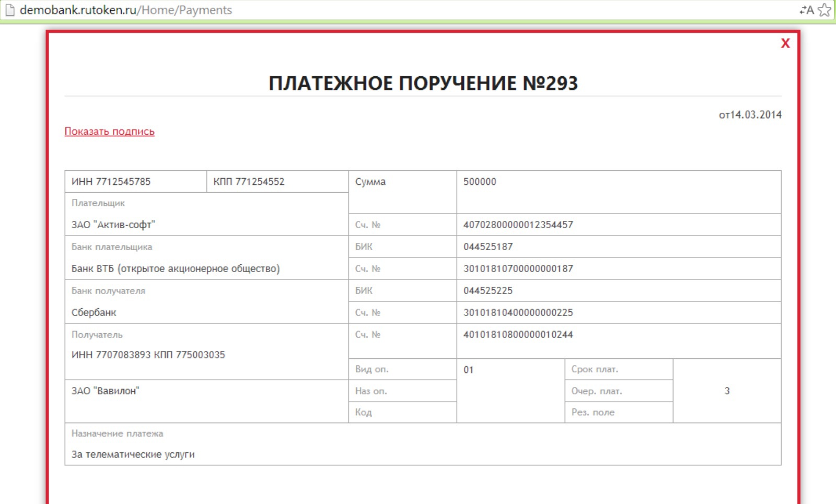Click the payment priority value '3'
The height and width of the screenshot is (504, 836).
727,391
